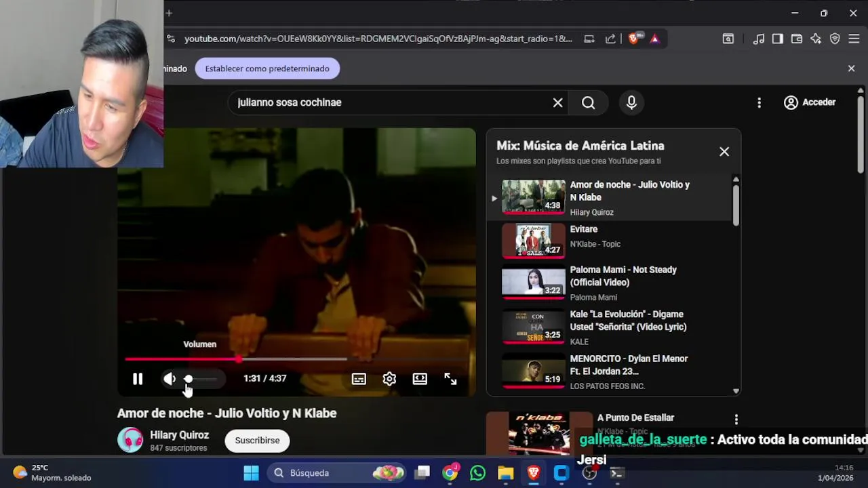
Task: Open the weather widget showing 25°C
Action: (52, 473)
